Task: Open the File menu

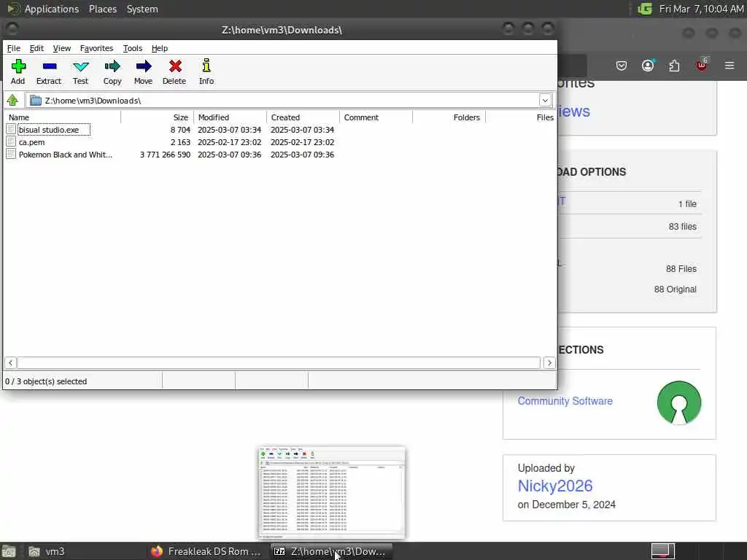Action: (14, 48)
